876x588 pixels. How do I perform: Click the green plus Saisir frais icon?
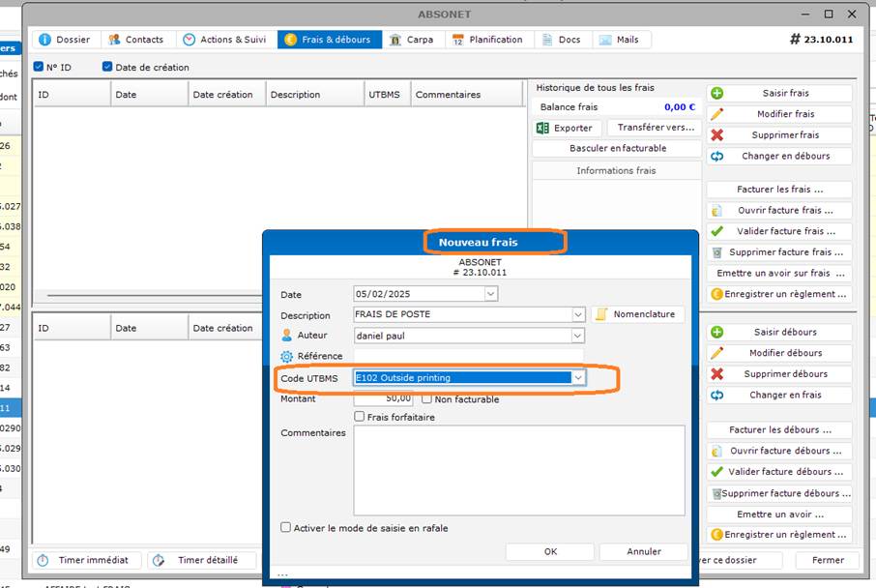(x=716, y=94)
